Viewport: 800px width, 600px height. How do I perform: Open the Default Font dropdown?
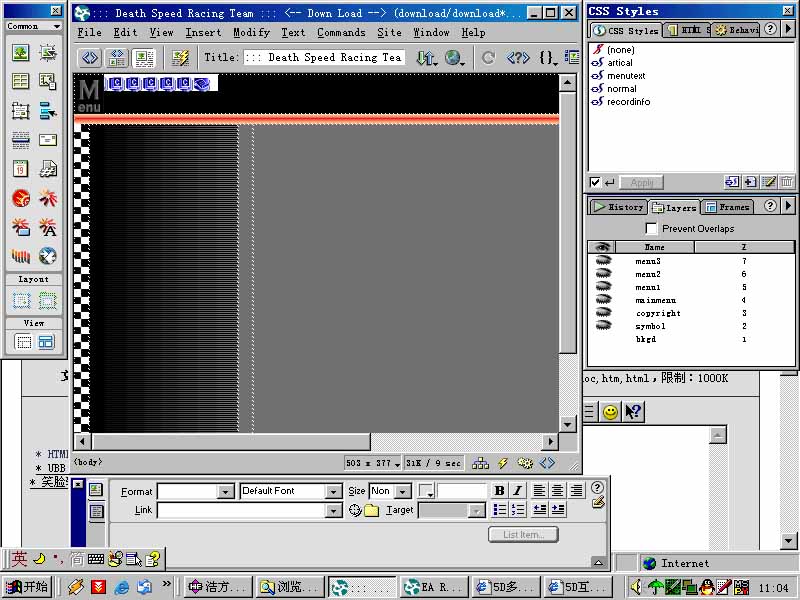(333, 491)
